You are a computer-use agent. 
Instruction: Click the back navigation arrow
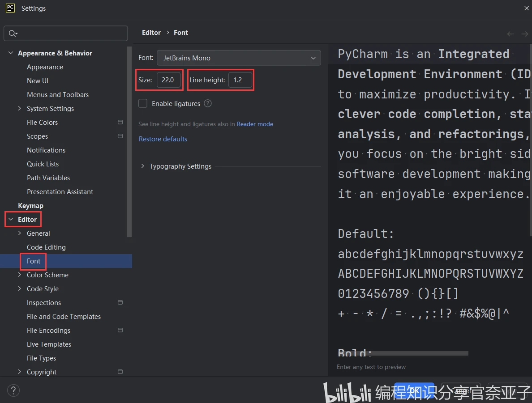pos(511,34)
